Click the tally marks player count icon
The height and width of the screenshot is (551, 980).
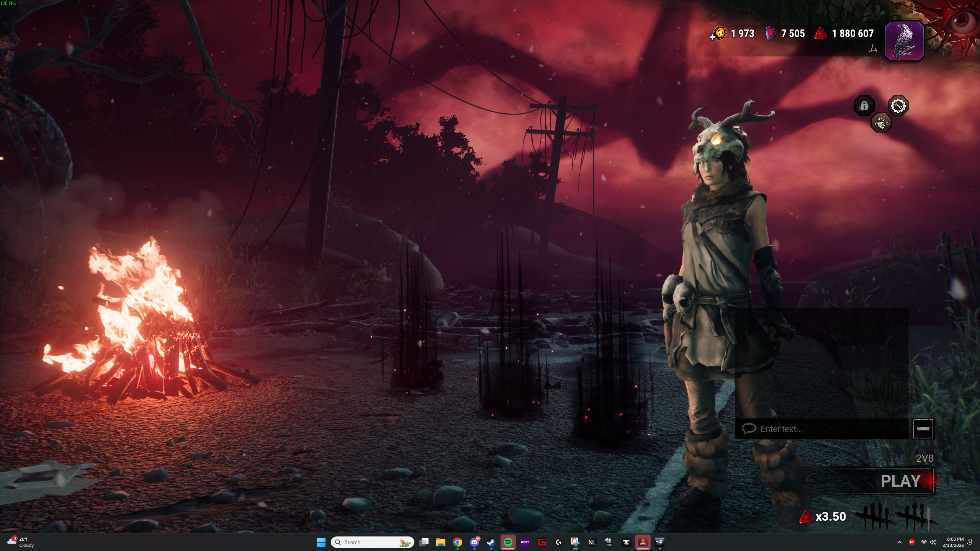click(896, 517)
